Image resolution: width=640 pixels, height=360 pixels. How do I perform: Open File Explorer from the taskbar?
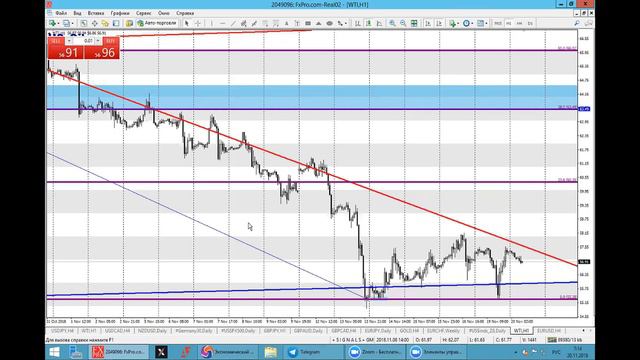pyautogui.click(x=271, y=352)
